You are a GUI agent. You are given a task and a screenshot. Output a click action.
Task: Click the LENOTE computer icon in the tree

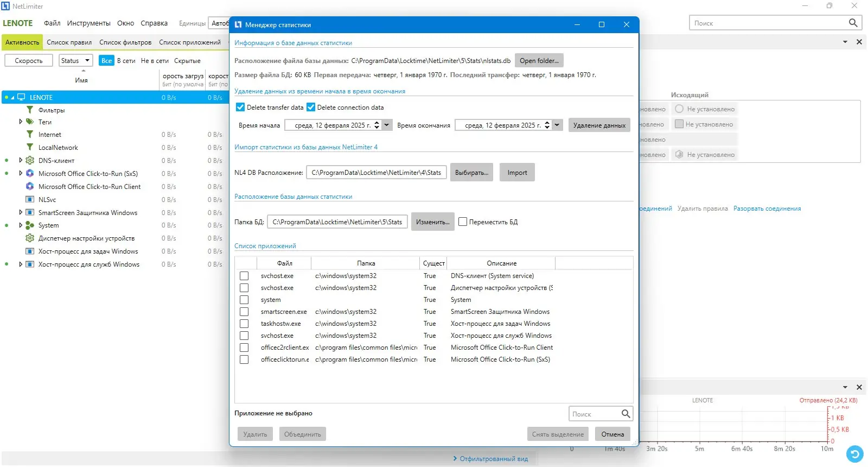pyautogui.click(x=21, y=97)
